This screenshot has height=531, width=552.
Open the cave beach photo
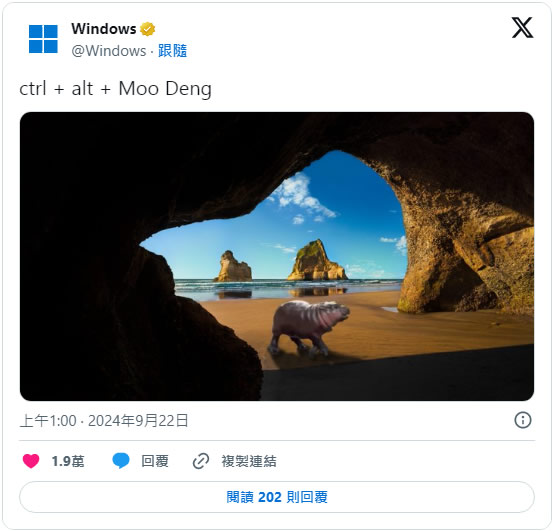click(x=277, y=256)
